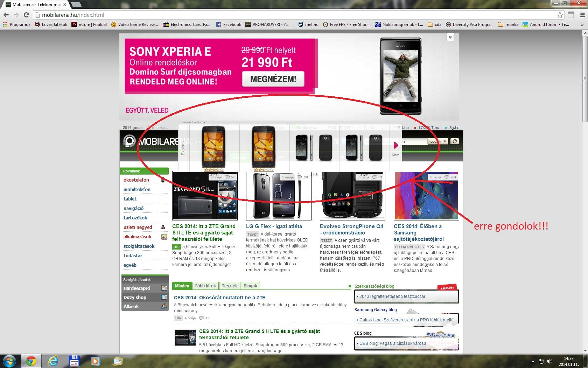Screen dimensions: 588x368
Task: Open the Free FPS bookmark
Action: coord(346,25)
